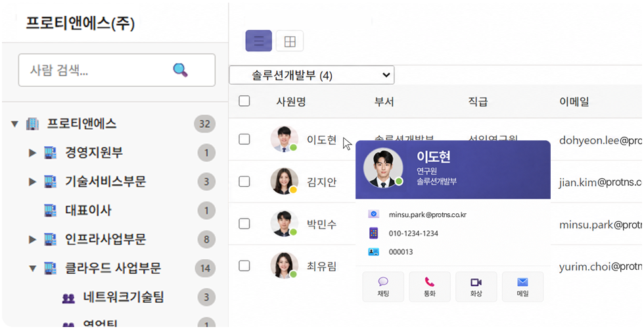
Task: Click the jian.kim email cell
Action: (x=600, y=182)
